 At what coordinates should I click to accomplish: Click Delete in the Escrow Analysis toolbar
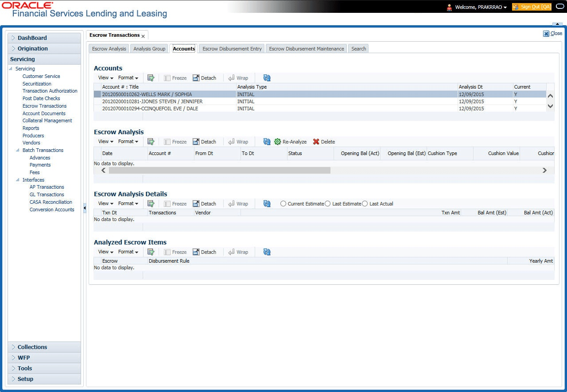[x=324, y=142]
